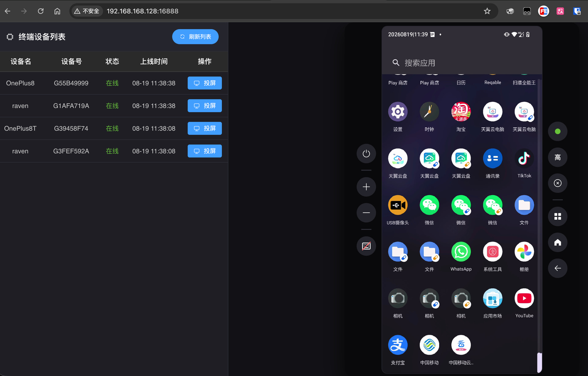This screenshot has height=376, width=588.
Task: Click the device number G55B49999
Action: coord(71,83)
